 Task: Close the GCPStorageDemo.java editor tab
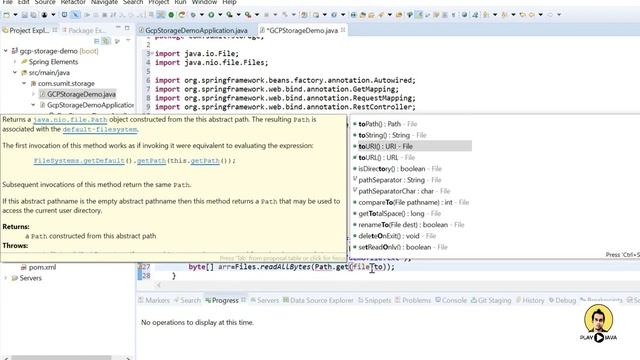(x=343, y=30)
